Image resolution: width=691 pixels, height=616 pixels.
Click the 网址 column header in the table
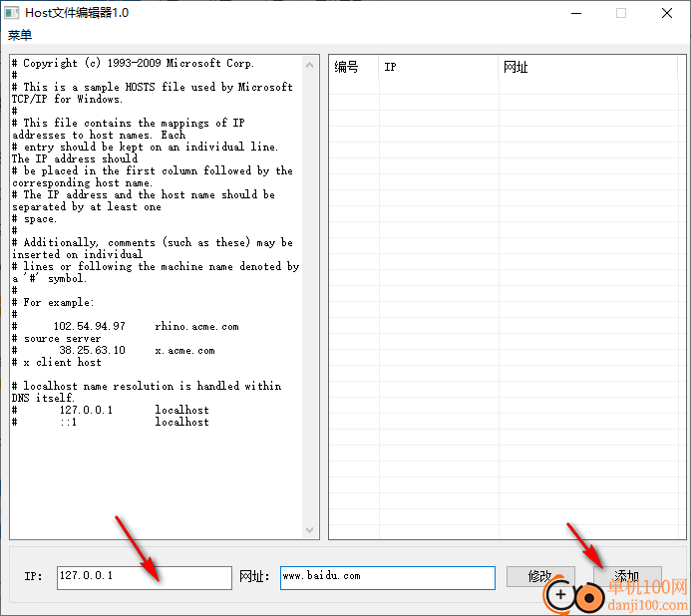[x=588, y=67]
